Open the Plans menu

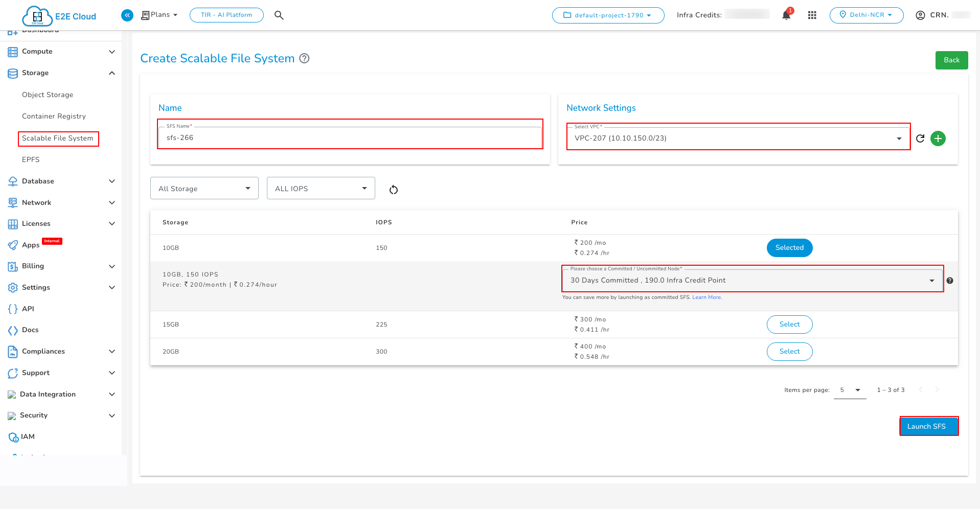coord(159,15)
